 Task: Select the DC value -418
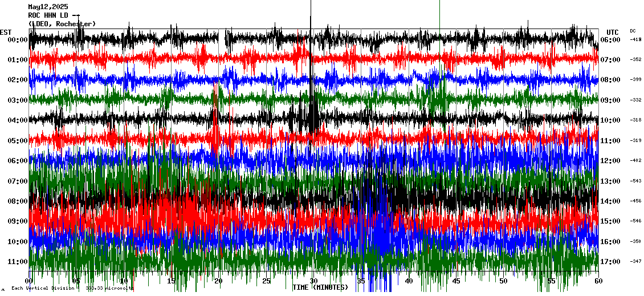tap(635, 40)
